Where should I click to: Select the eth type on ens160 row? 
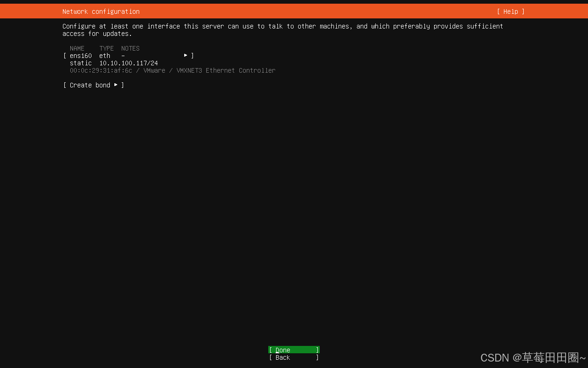pos(104,56)
